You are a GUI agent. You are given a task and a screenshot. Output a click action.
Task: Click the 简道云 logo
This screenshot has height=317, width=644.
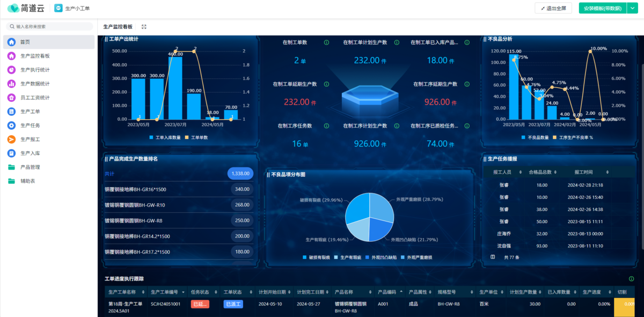click(x=25, y=9)
